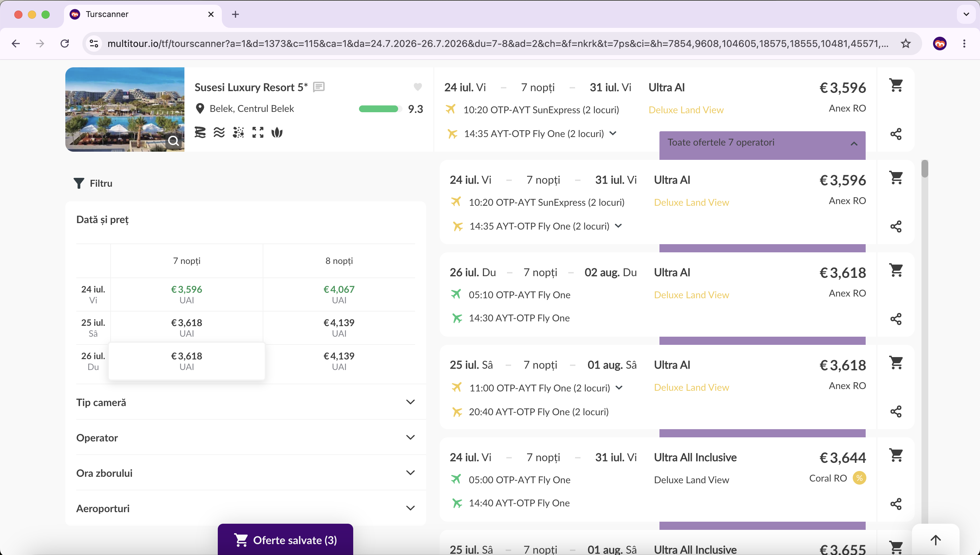Click the sandy beach dotted amenity icon
980x555 pixels.
coord(238,133)
